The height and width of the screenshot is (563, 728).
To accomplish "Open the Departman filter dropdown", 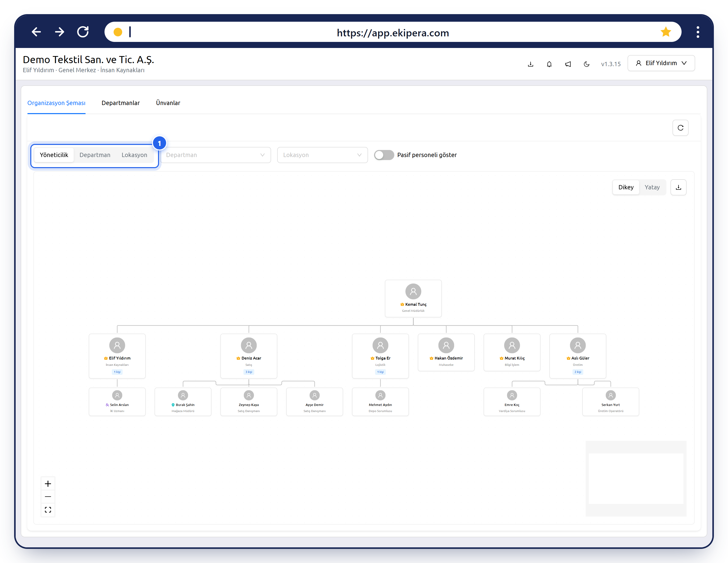I will pyautogui.click(x=215, y=155).
